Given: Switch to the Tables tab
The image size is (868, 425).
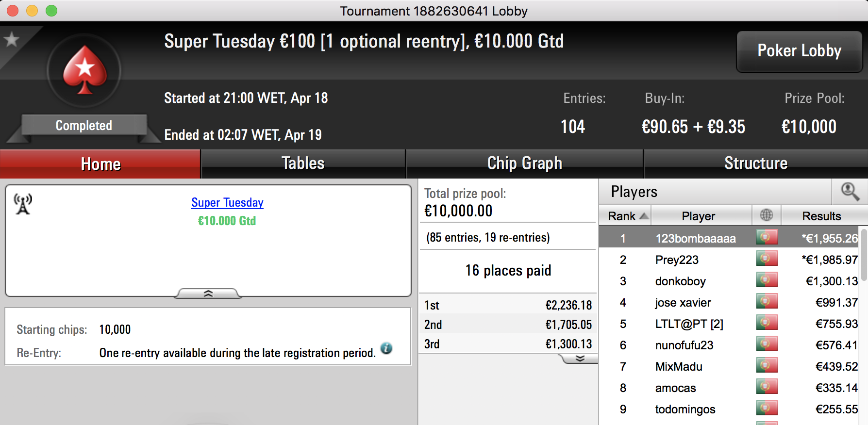Looking at the screenshot, I should pos(303,163).
